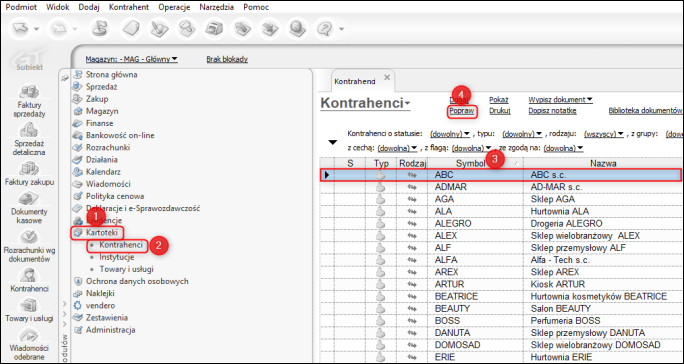Close the Kontrahenci tab
This screenshot has height=364, width=684.
[386, 78]
